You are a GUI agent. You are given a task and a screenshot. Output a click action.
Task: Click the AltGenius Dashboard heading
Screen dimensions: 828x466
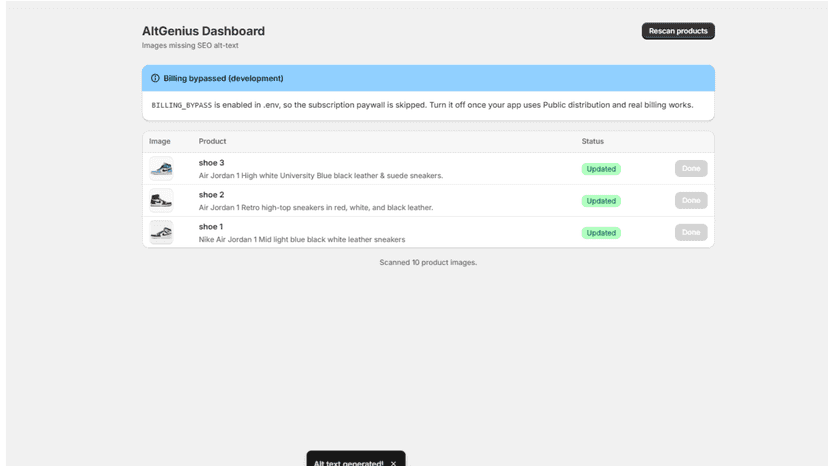pos(203,31)
